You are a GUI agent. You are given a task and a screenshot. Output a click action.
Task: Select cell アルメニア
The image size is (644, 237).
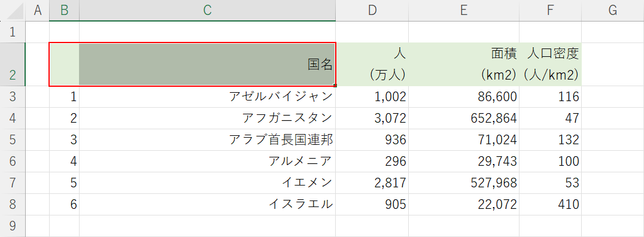click(208, 161)
